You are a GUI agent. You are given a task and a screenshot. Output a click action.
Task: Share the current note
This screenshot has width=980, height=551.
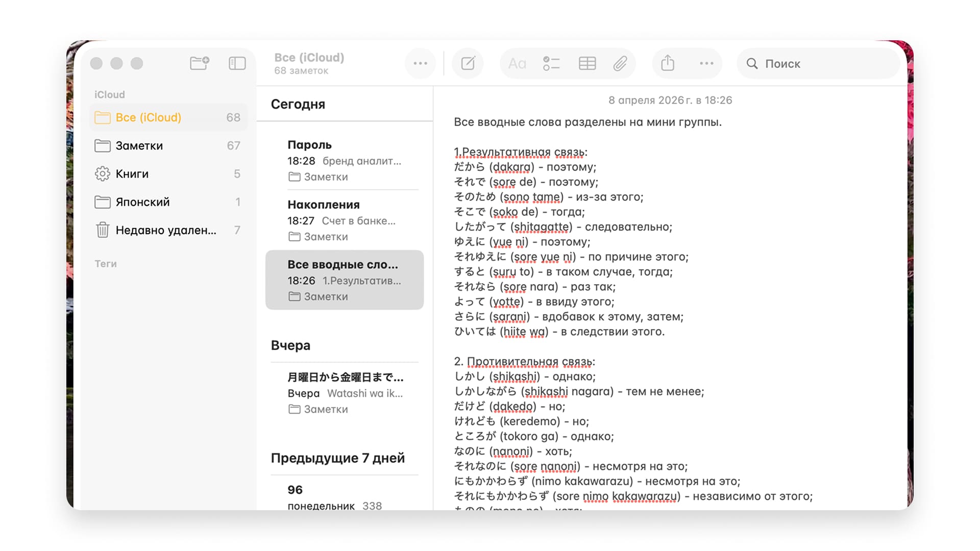(x=668, y=63)
